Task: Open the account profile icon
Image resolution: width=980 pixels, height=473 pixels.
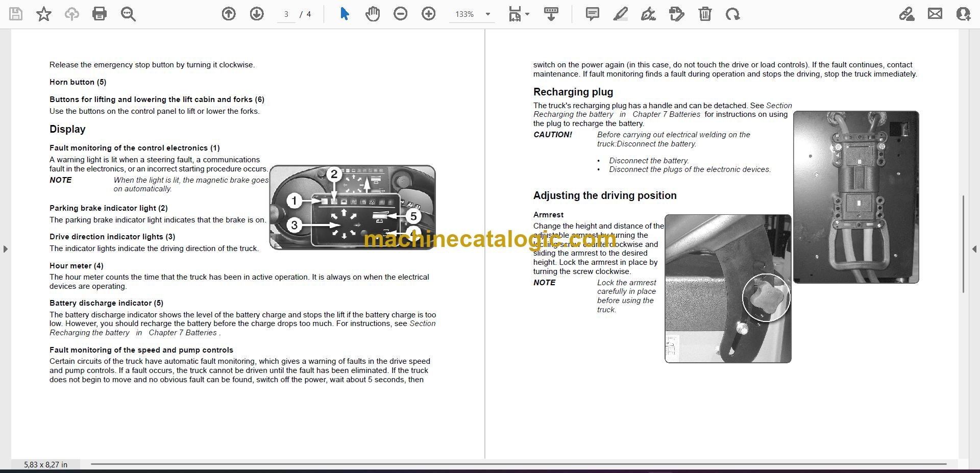Action: 963,14
